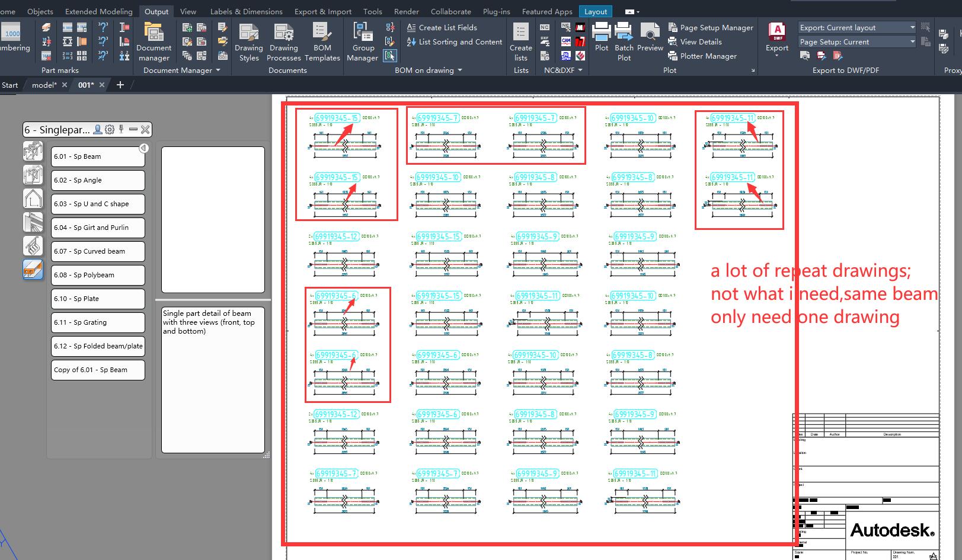Start Batch Plot
Screen dimensions: 962x560
coord(624,42)
